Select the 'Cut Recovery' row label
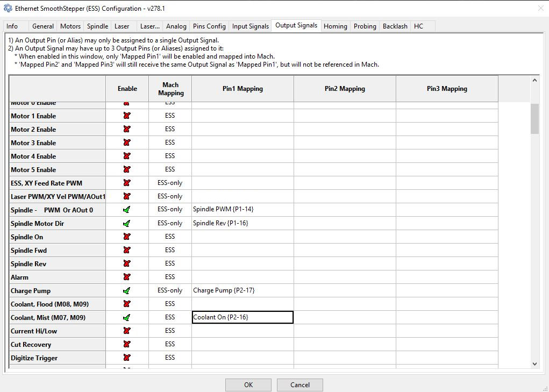549x392 pixels. pos(58,344)
